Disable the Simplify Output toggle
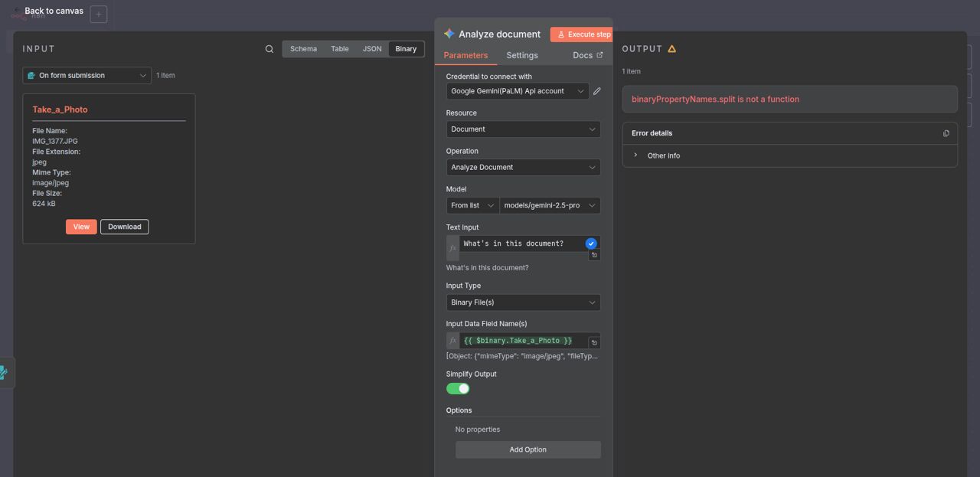Viewport: 980px width, 477px height. pyautogui.click(x=458, y=389)
